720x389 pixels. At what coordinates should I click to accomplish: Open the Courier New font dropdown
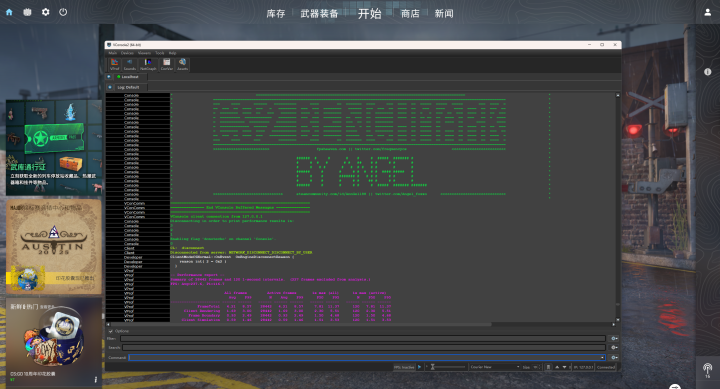click(x=495, y=367)
